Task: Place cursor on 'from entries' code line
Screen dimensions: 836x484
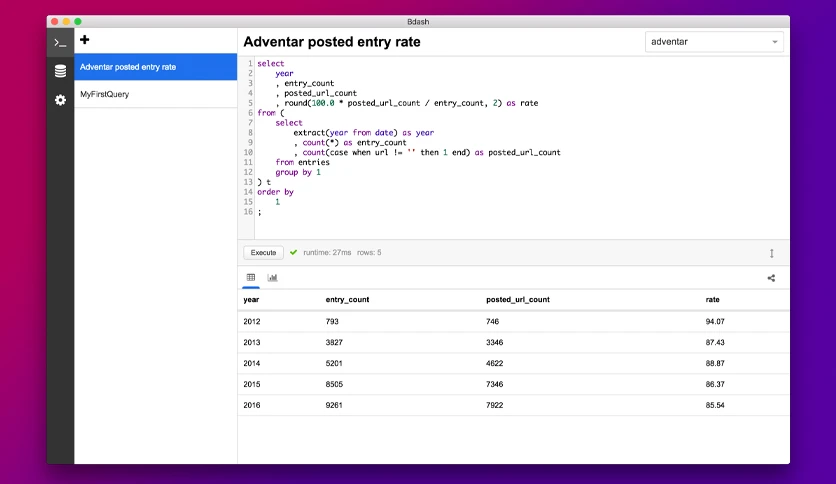Action: [x=302, y=162]
